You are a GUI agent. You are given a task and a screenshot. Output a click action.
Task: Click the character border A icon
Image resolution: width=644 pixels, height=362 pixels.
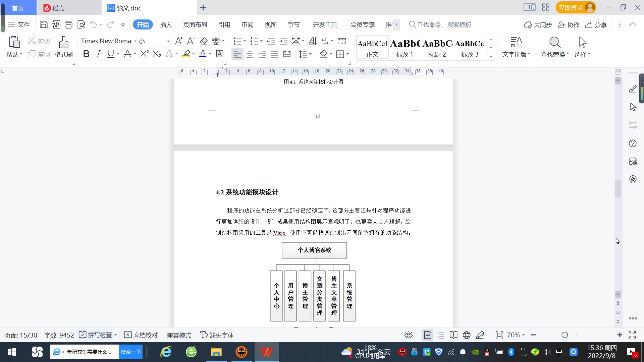tap(220, 54)
